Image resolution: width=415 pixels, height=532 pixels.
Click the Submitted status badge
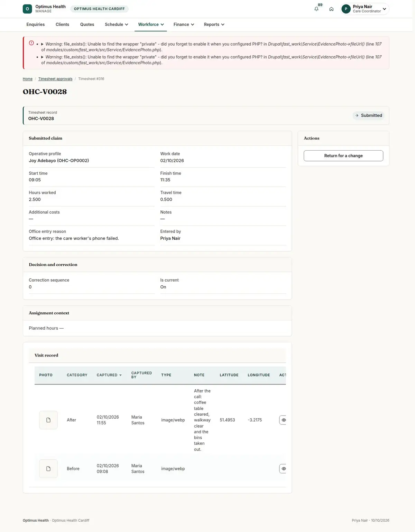tap(369, 115)
